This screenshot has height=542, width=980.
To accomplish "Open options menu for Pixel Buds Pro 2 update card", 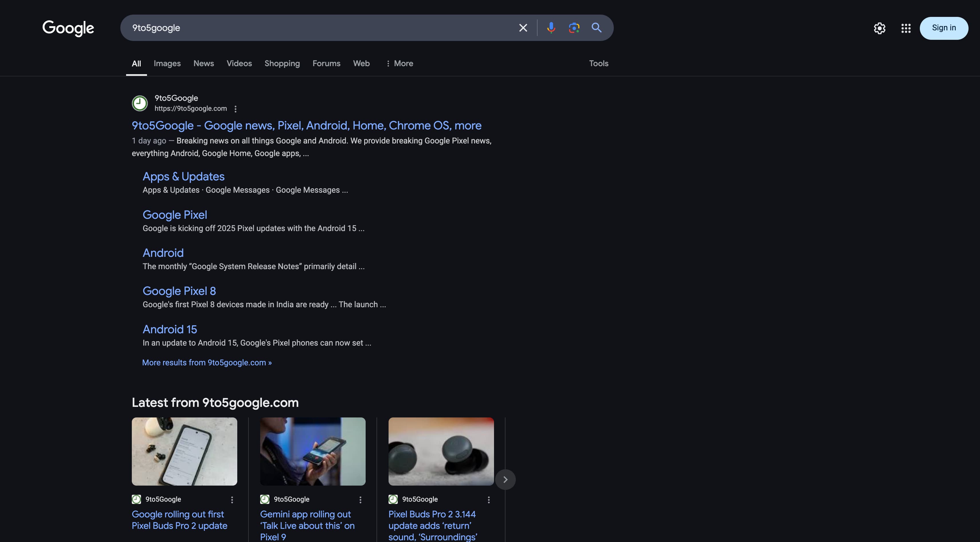I will [x=232, y=500].
